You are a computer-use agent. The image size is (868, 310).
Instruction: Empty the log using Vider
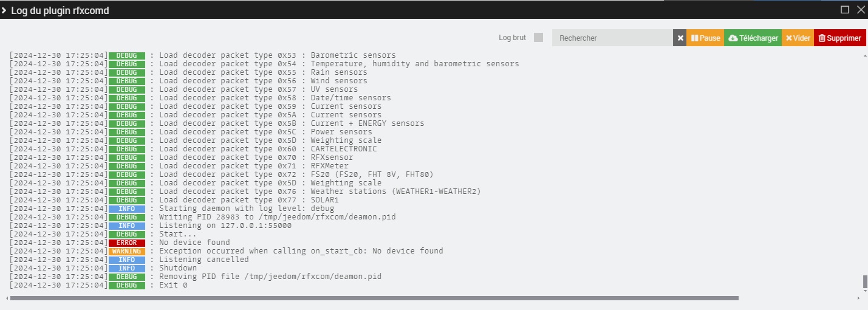(798, 38)
